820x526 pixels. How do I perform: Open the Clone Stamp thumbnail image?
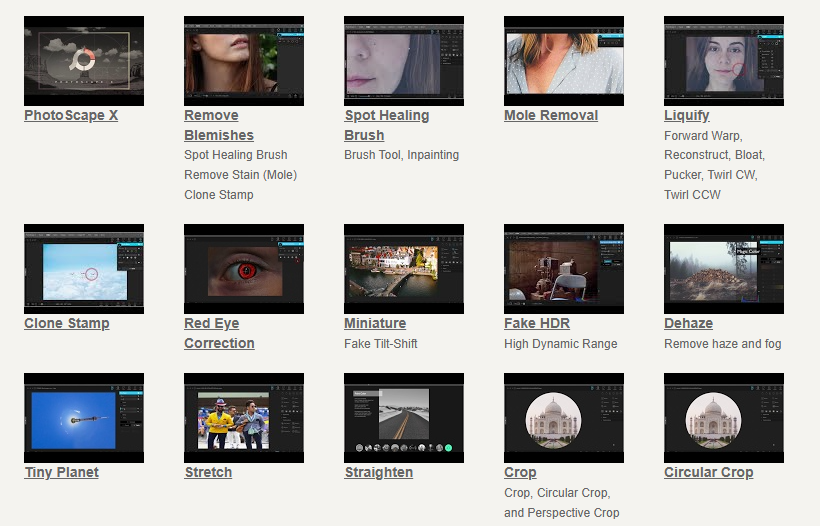point(84,269)
